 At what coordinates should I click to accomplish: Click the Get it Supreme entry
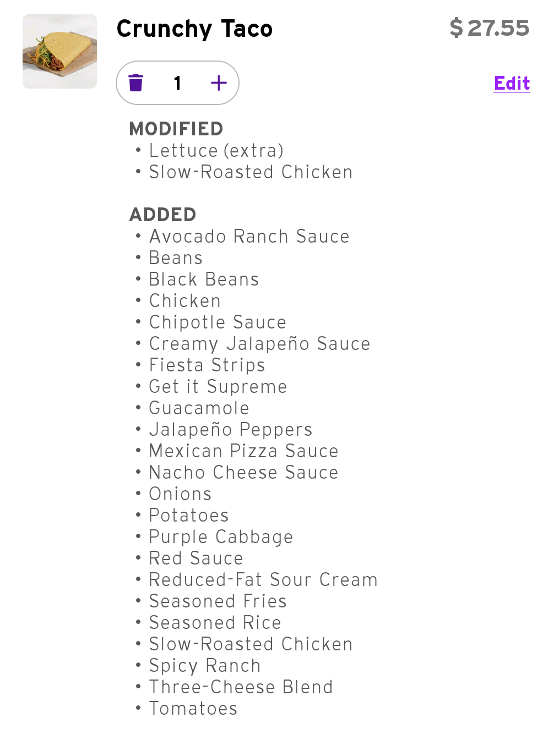(x=218, y=387)
